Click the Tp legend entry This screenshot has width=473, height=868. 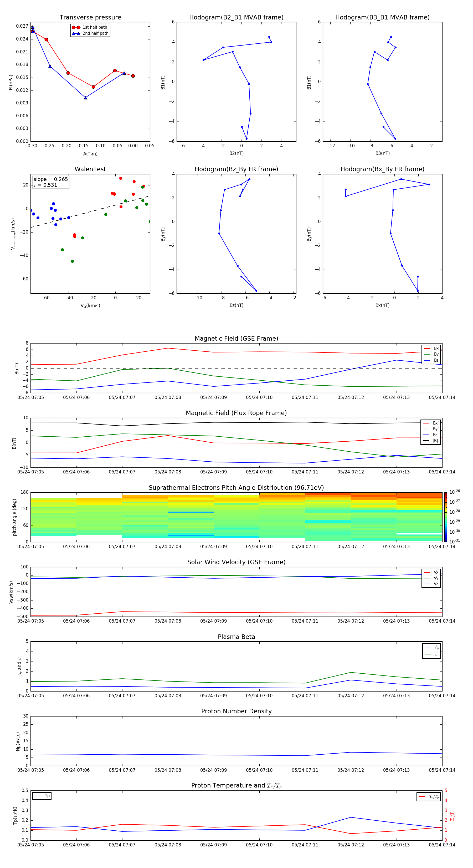[x=42, y=796]
